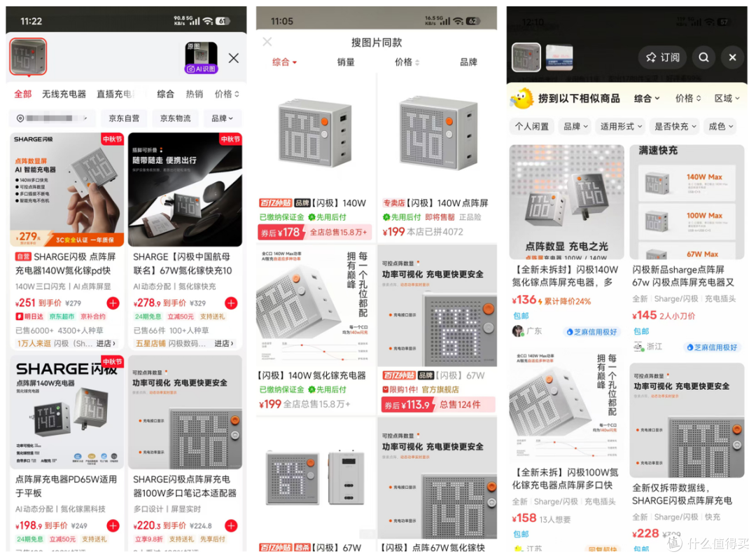The image size is (756, 559).
Task: Select the TTL 140 search thumbnail in JD
Action: (29, 57)
